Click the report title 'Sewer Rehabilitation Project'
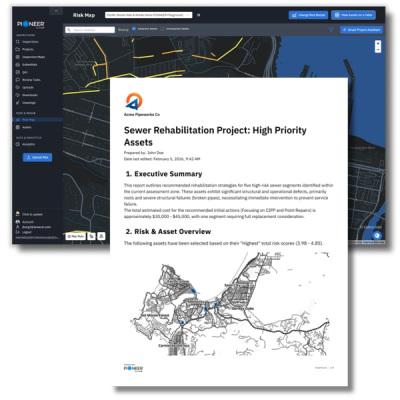The height and width of the screenshot is (400, 400). click(x=215, y=136)
